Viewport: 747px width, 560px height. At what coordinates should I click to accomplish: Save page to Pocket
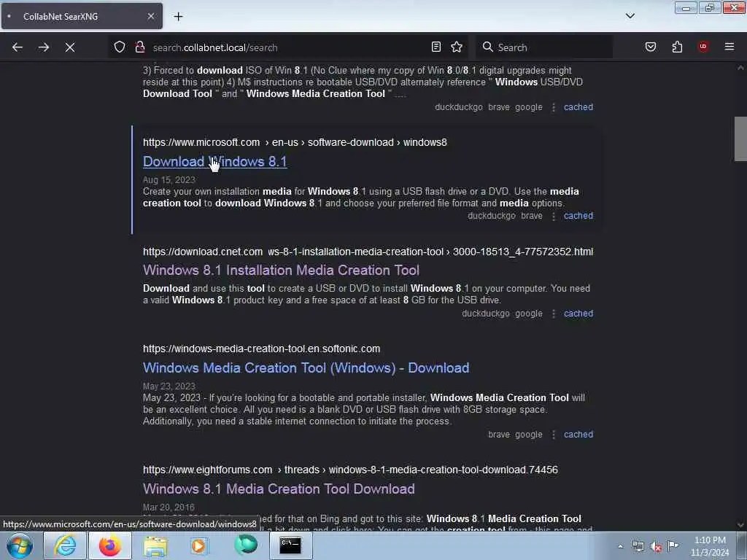650,47
